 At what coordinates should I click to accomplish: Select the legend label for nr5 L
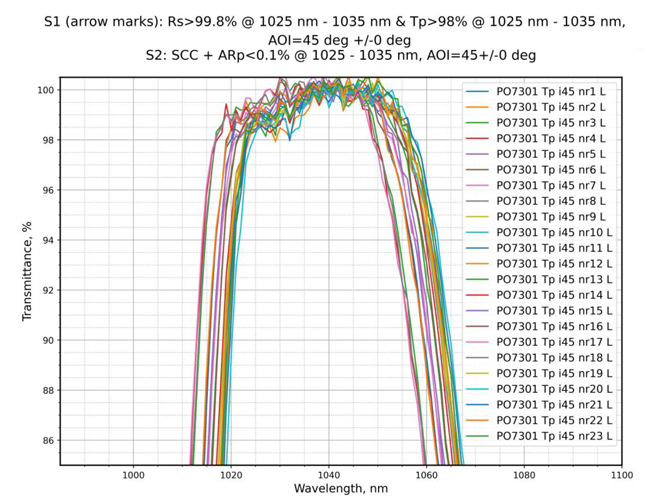click(x=554, y=154)
